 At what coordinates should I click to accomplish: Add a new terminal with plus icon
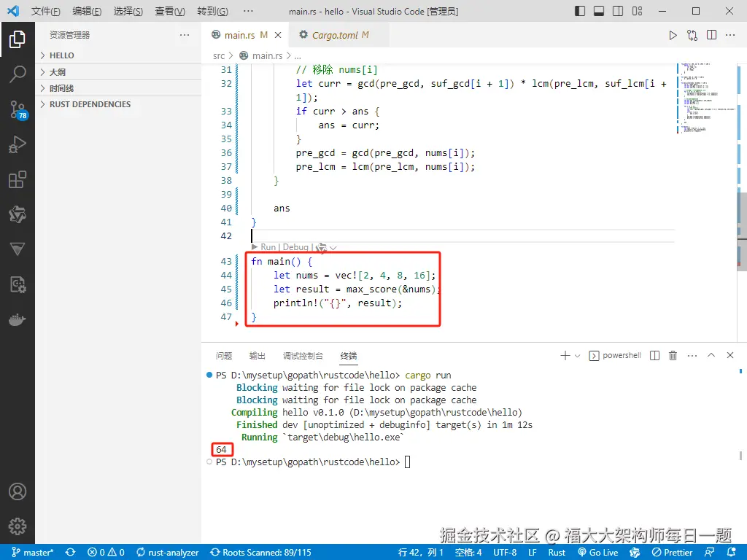click(565, 355)
